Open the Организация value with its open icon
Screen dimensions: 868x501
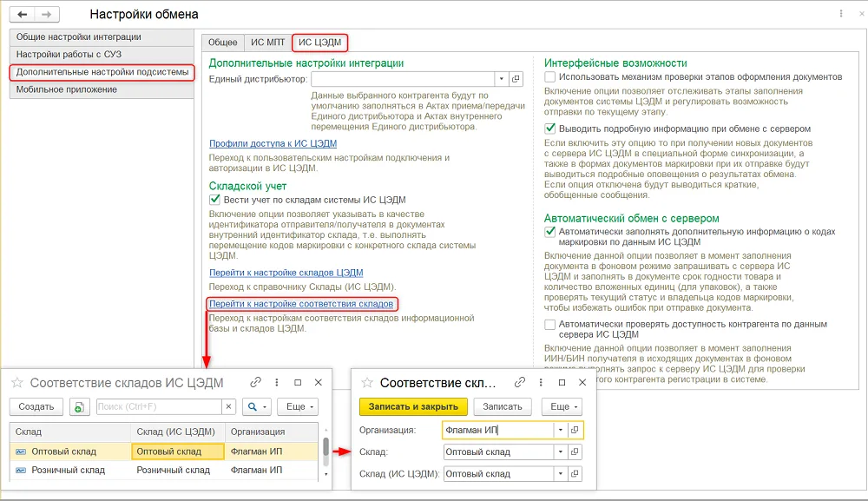pos(575,430)
